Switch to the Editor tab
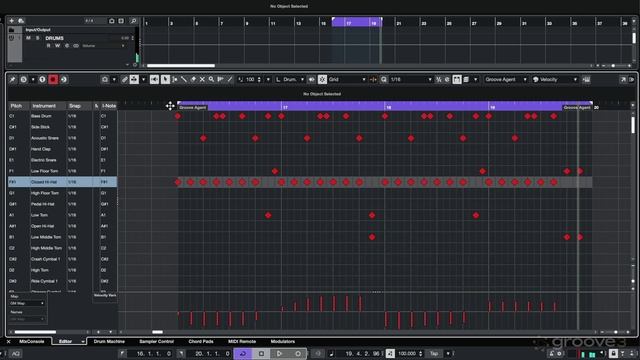This screenshot has width=640, height=360. [65, 341]
